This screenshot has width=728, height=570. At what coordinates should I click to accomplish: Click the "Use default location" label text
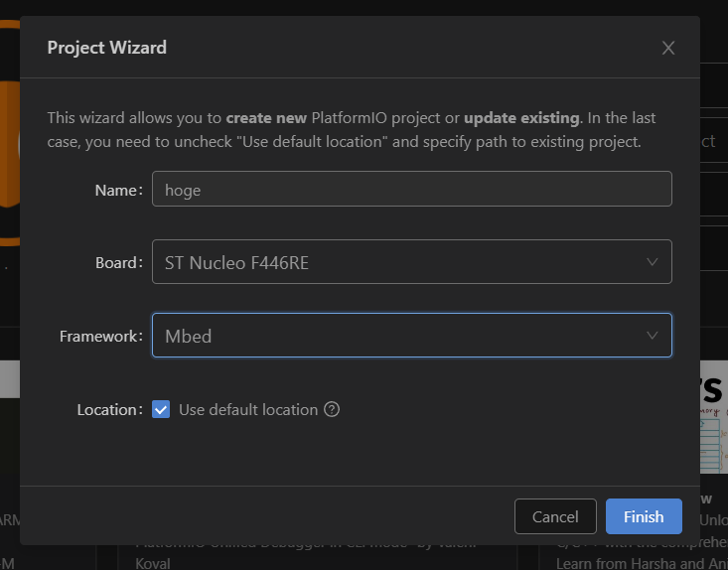click(x=248, y=409)
